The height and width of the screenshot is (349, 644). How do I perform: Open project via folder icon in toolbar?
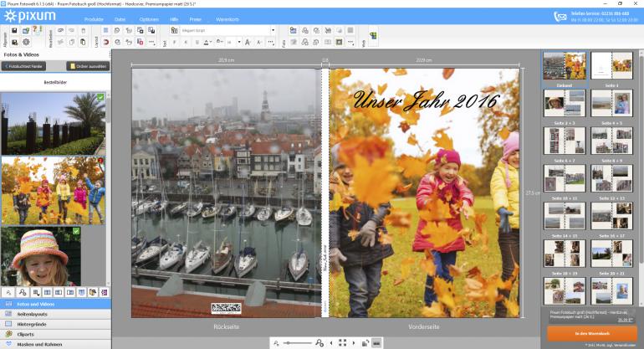click(26, 30)
